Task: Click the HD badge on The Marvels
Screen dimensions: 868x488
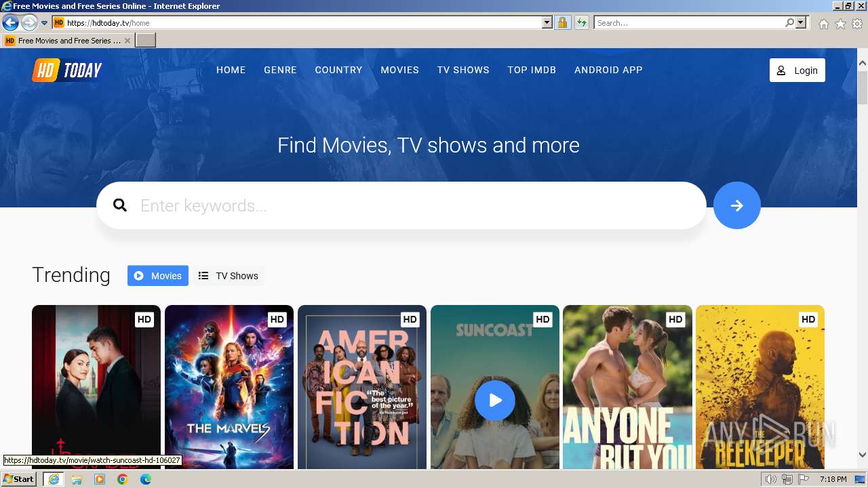Action: 277,319
